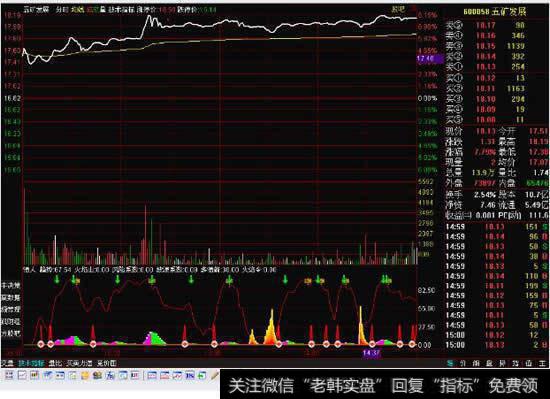Click the sixth toolbar icon with yellow page
This screenshot has width=550, height=399.
tap(73, 376)
